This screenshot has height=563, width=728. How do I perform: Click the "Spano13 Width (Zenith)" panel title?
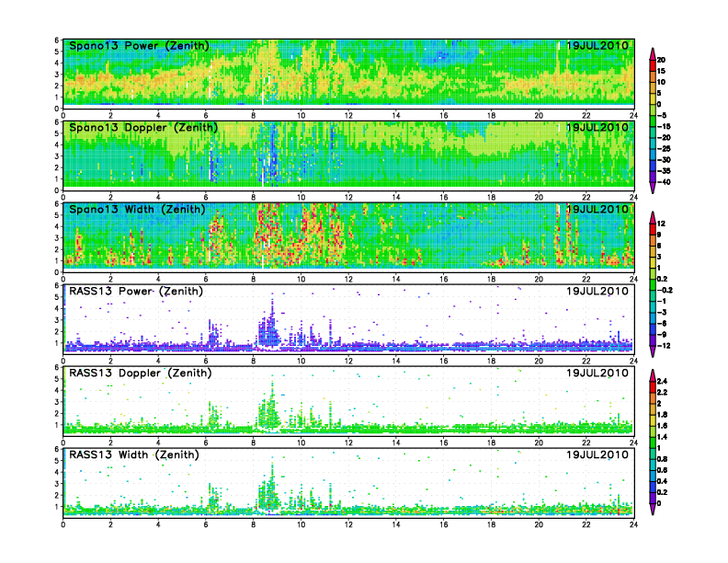click(137, 209)
